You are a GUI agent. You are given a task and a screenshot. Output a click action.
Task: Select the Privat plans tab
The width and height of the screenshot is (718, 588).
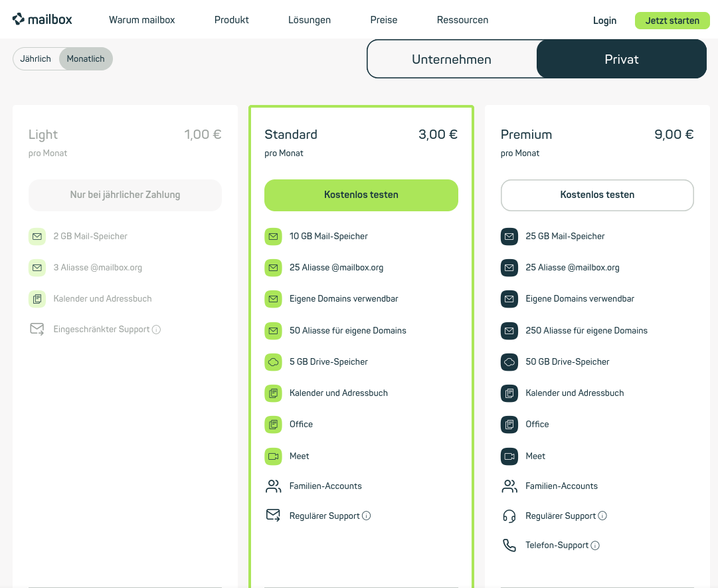pos(621,59)
